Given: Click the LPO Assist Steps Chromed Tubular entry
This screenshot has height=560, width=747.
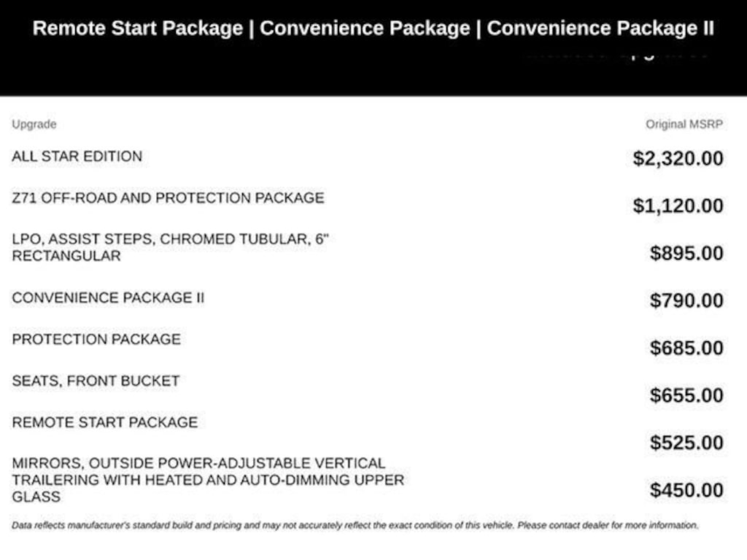Looking at the screenshot, I should click(171, 248).
